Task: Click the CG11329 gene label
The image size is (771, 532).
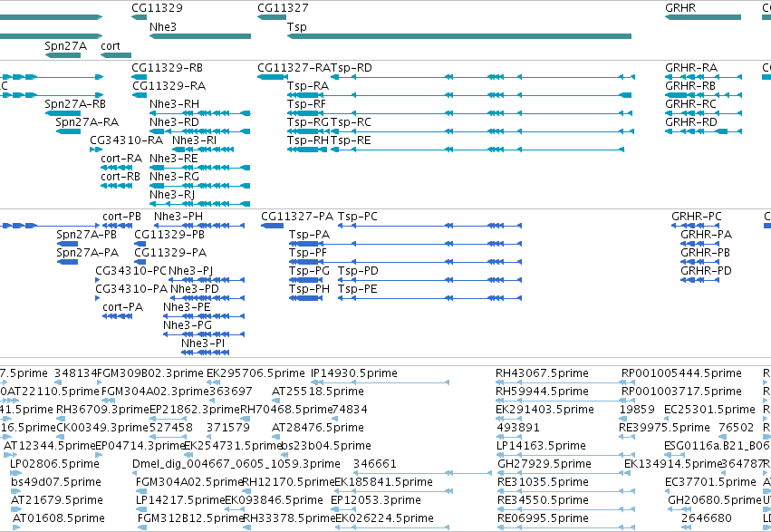Action: pos(157,8)
